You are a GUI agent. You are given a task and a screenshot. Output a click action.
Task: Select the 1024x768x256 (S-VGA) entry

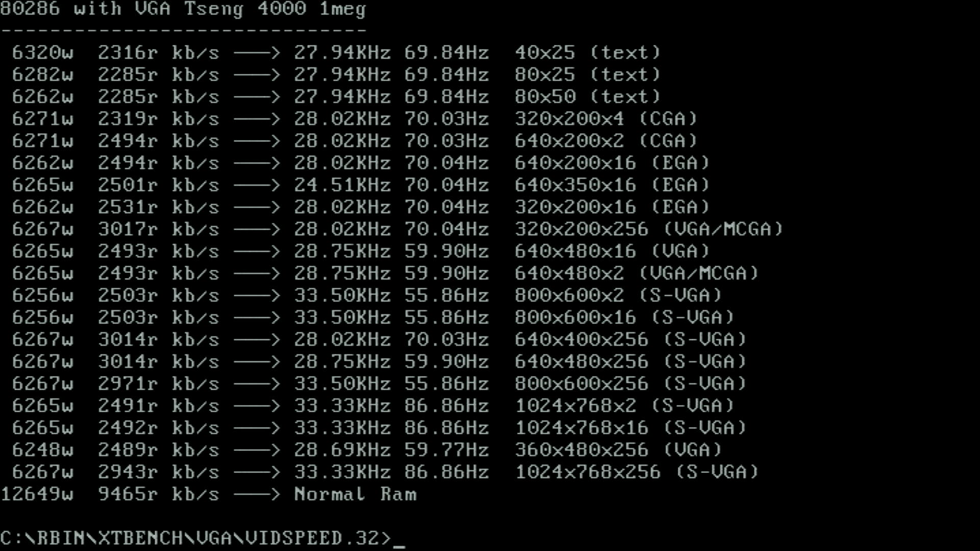click(637, 472)
